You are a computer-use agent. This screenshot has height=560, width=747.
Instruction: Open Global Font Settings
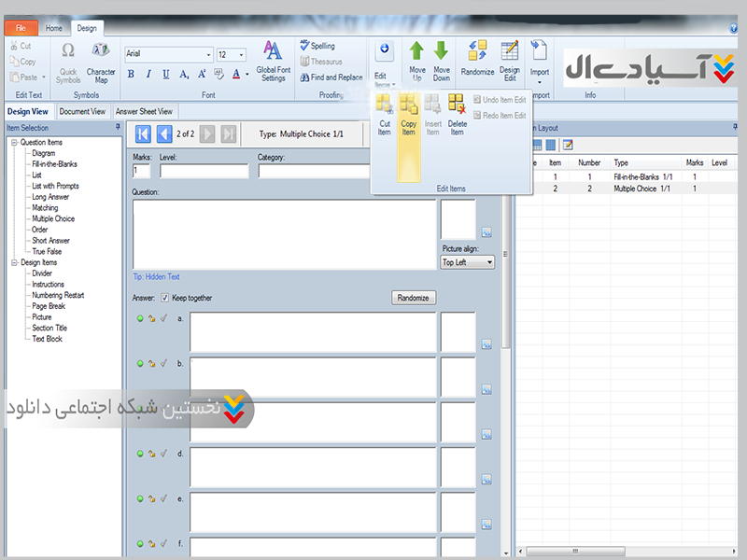coord(273,62)
